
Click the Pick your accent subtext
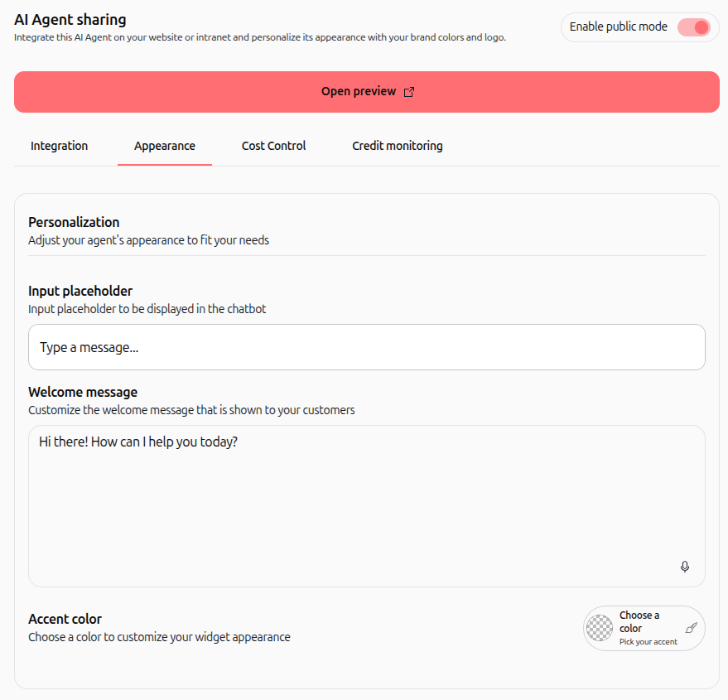648,641
